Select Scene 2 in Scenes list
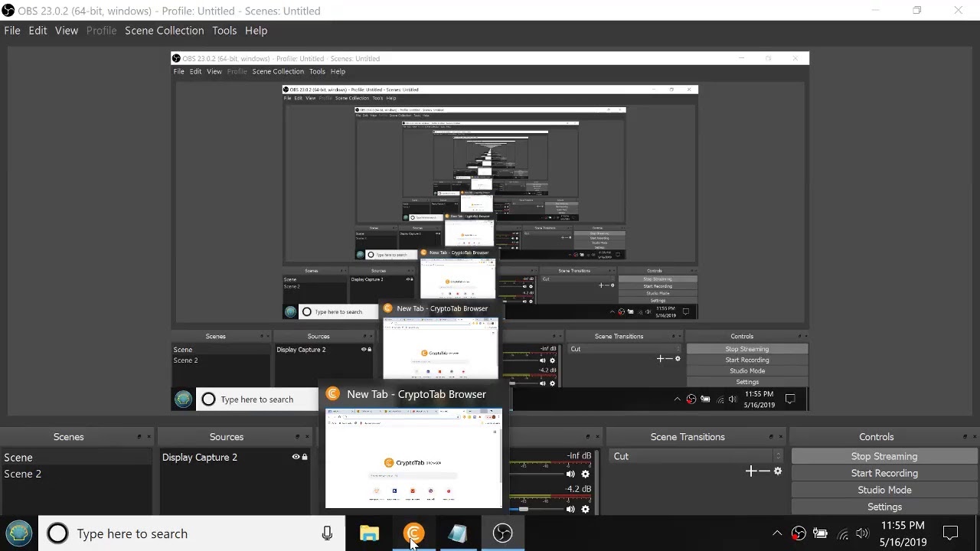Screen dimensions: 980x551 [77, 474]
